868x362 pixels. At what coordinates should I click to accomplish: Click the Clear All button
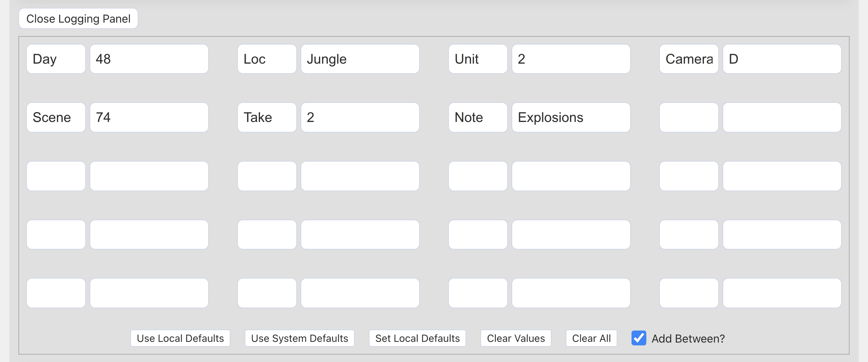(x=591, y=338)
